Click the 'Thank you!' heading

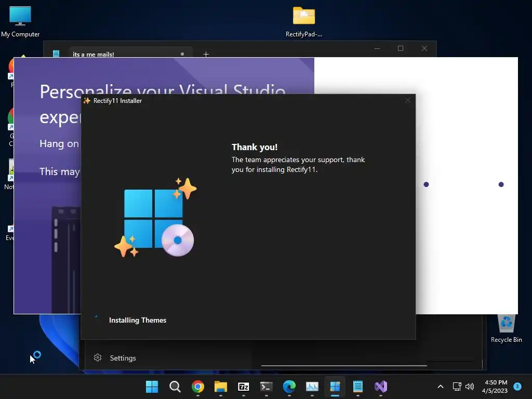pos(255,147)
